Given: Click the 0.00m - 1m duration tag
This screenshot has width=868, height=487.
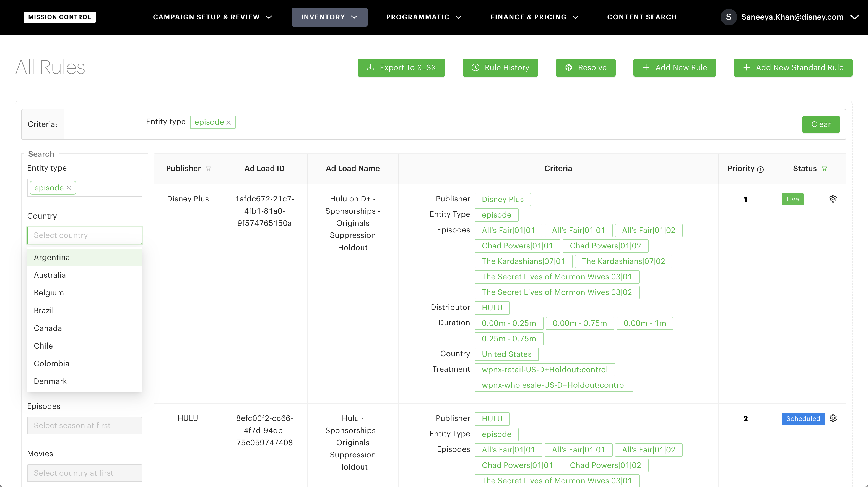Looking at the screenshot, I should [644, 323].
